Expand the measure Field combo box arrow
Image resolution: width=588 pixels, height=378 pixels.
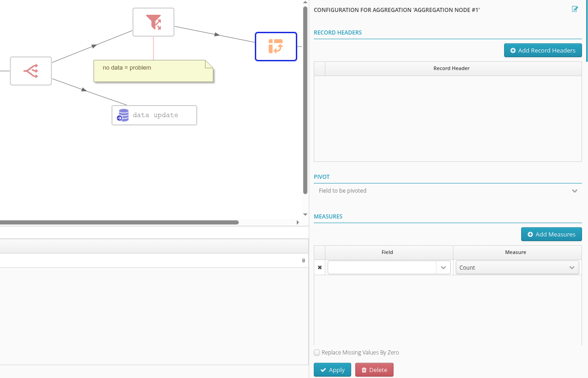pos(443,267)
